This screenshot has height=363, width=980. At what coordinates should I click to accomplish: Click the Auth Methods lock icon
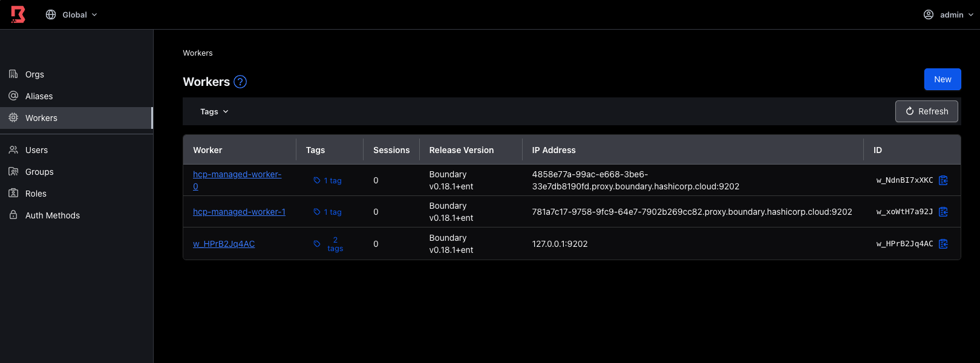[x=13, y=215]
